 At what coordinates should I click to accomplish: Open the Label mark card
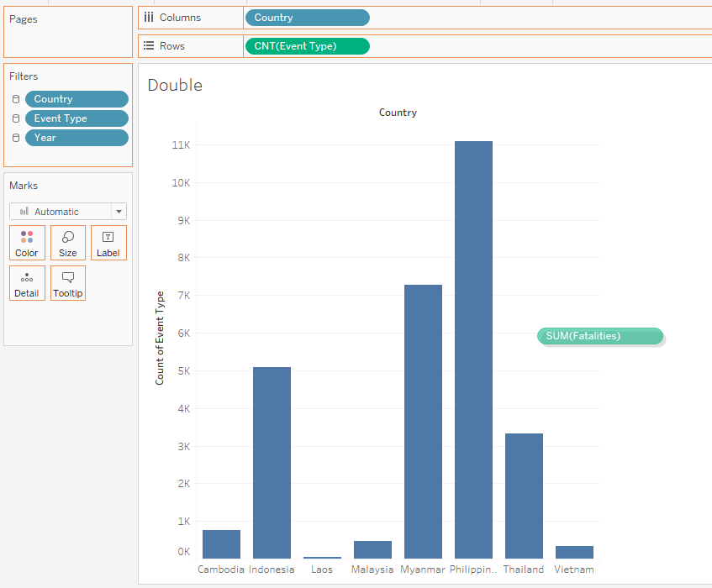(108, 243)
